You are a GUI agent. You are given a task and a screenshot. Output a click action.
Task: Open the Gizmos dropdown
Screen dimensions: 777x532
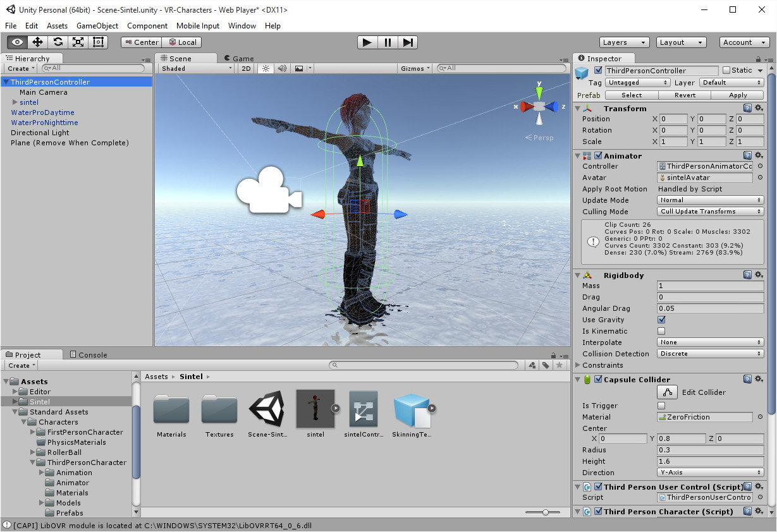(x=415, y=68)
